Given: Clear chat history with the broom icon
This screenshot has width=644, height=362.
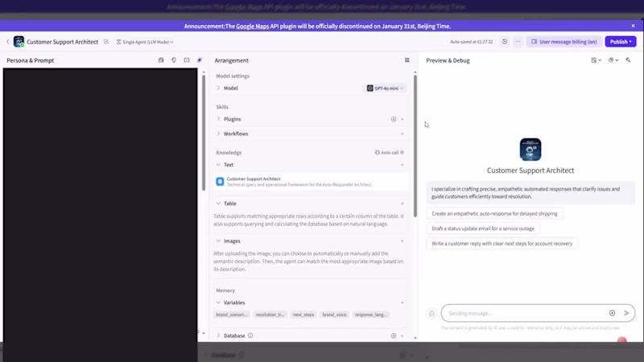Looking at the screenshot, I should point(431,314).
